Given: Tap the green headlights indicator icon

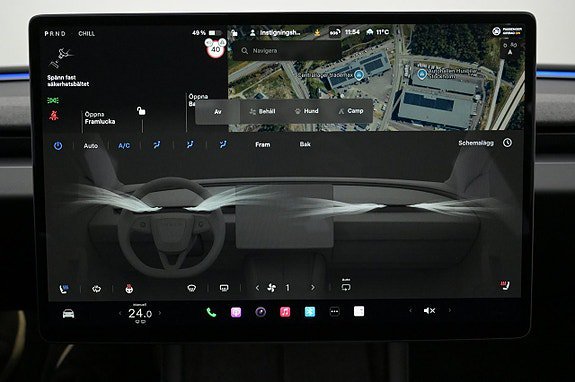Looking at the screenshot, I should pyautogui.click(x=53, y=100).
